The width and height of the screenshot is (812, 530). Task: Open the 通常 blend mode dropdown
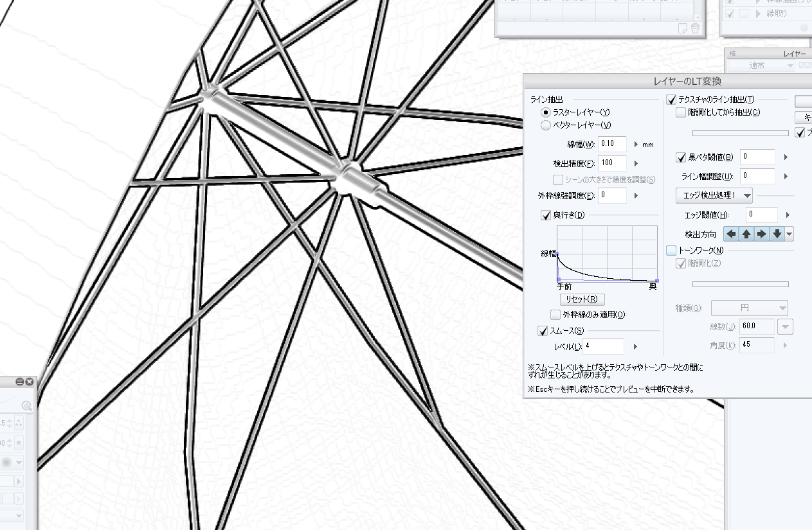[x=761, y=66]
